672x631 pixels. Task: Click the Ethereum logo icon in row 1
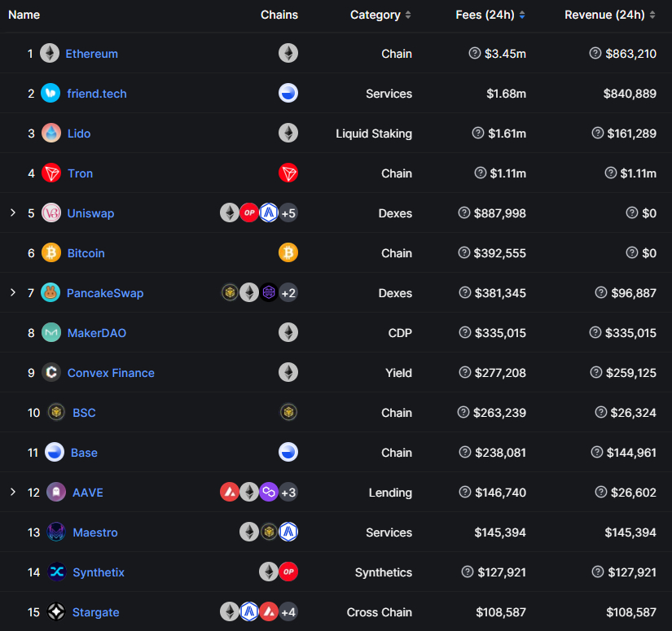pyautogui.click(x=50, y=54)
